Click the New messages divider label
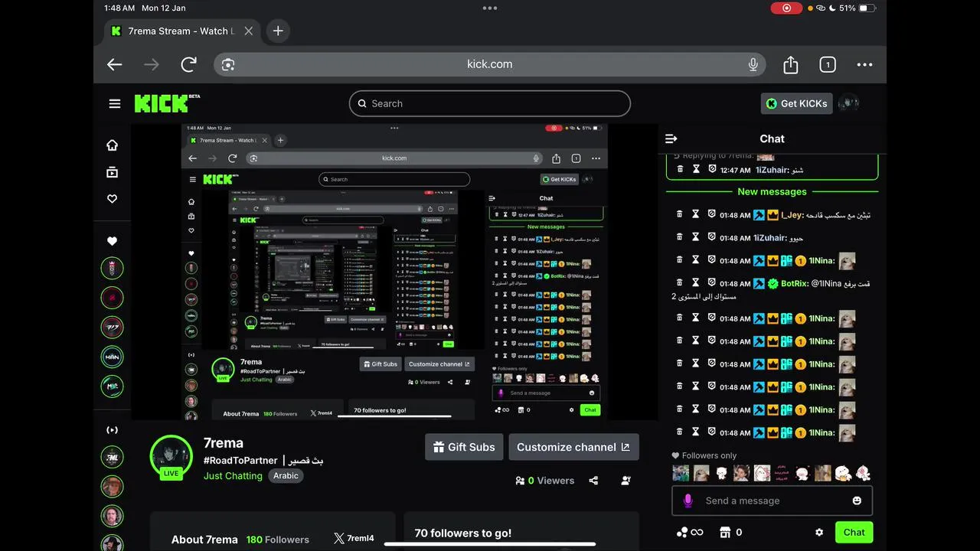980x551 pixels. click(772, 191)
